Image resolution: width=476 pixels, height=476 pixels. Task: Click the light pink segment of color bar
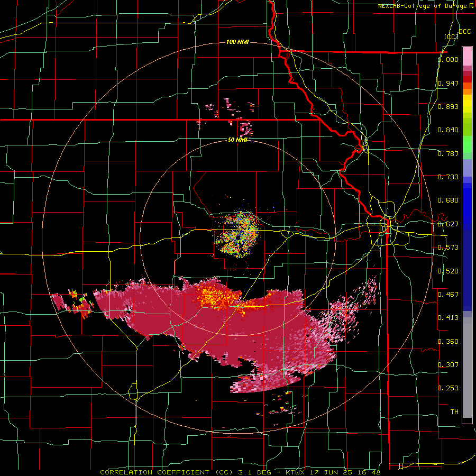pos(467,57)
